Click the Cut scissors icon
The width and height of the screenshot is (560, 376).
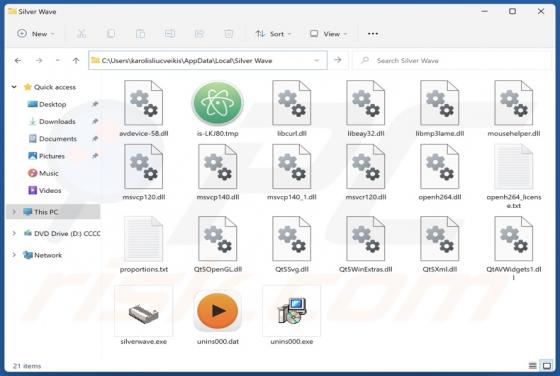81,34
